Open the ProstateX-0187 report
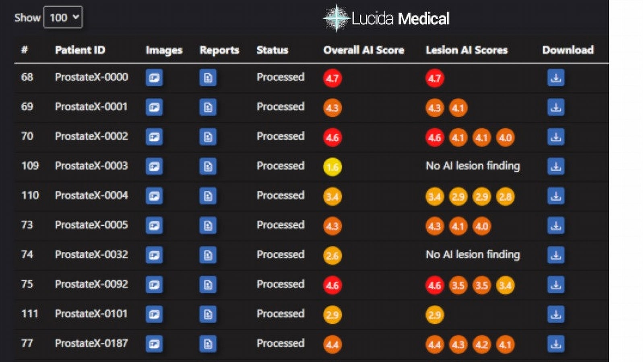The image size is (644, 362). pos(208,344)
